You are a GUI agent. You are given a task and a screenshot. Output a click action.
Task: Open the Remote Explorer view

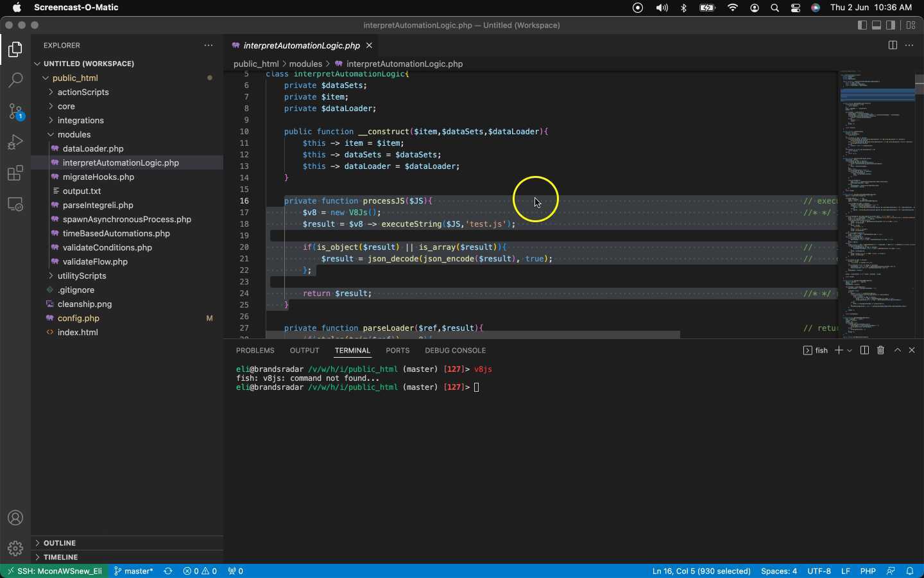point(15,204)
